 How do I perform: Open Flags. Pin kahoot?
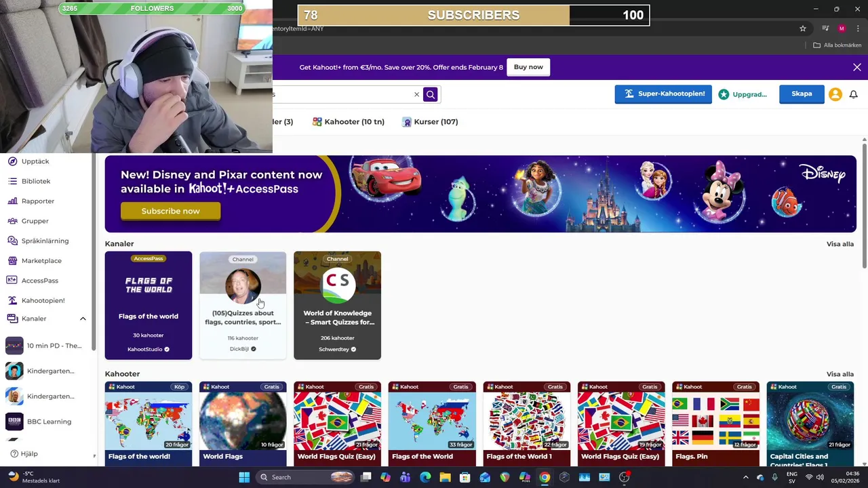(715, 424)
